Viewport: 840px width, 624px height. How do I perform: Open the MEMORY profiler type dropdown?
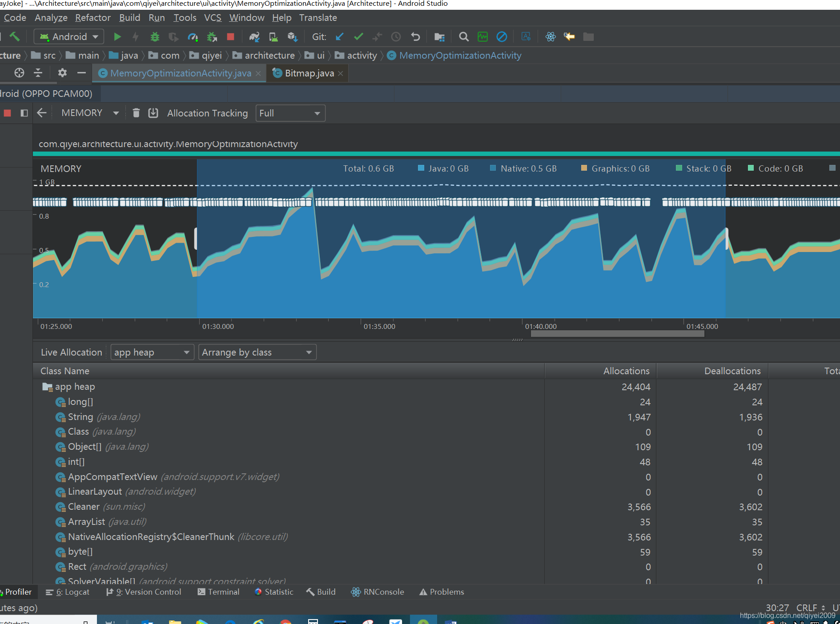[90, 113]
